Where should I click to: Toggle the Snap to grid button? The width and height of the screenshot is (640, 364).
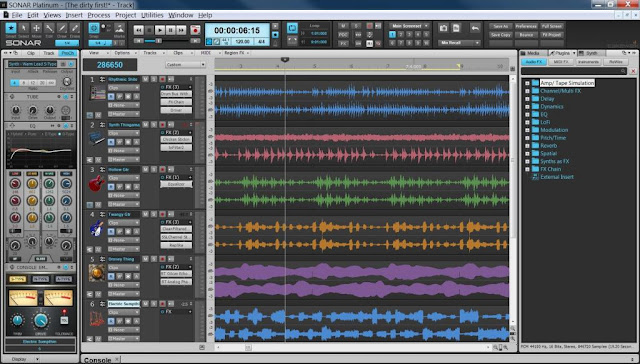click(x=94, y=28)
